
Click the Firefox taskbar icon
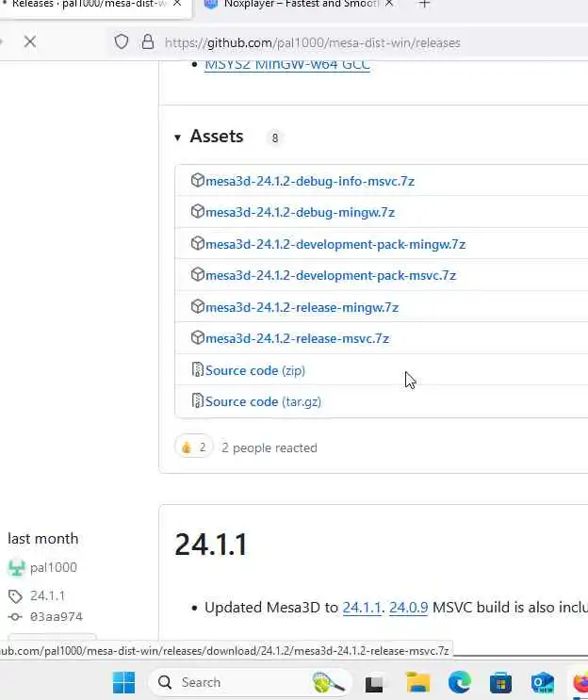(580, 683)
